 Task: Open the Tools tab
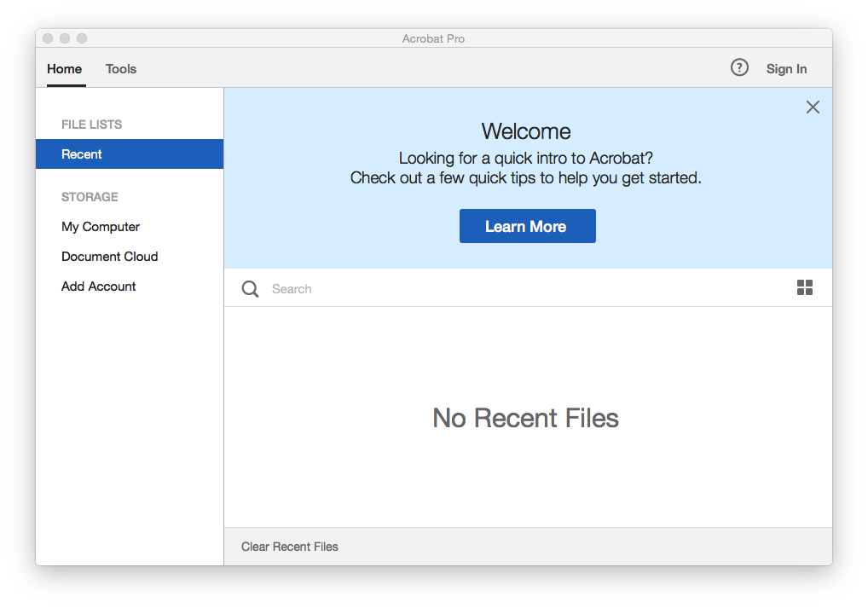point(121,69)
